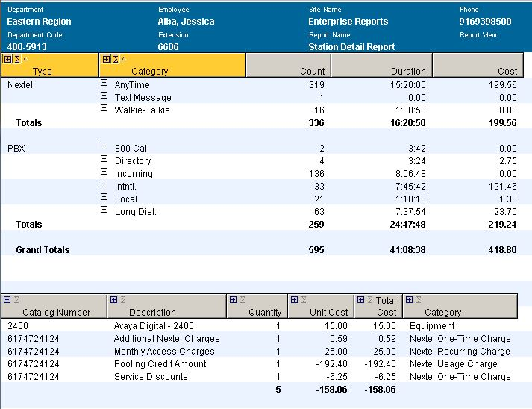Expand the Long Dist. category row
The image size is (532, 409).
pos(104,211)
